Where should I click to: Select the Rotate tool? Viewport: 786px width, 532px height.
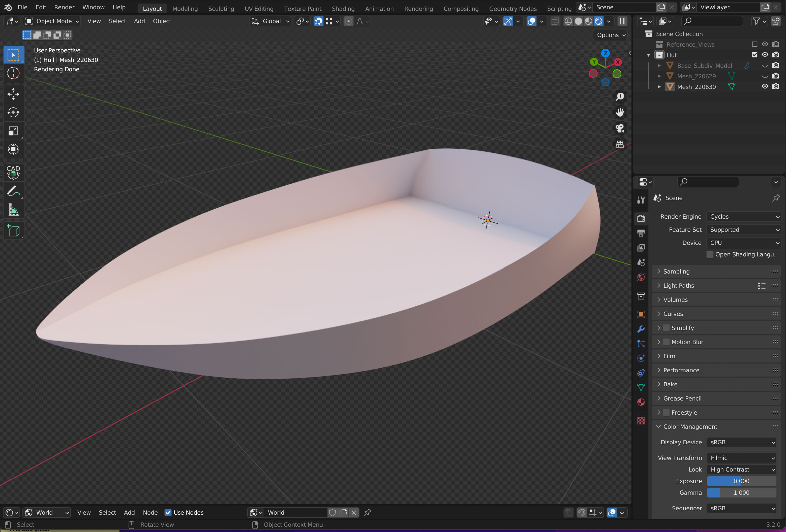tap(13, 112)
